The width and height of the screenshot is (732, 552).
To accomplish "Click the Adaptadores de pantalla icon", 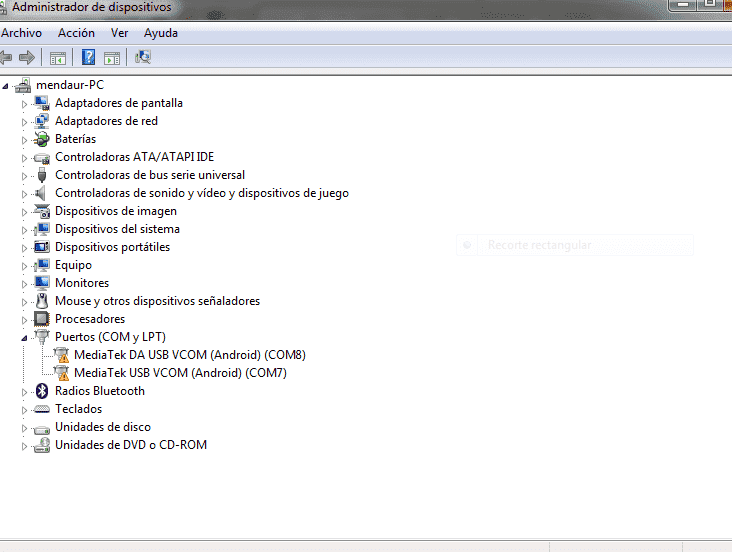I will [42, 103].
